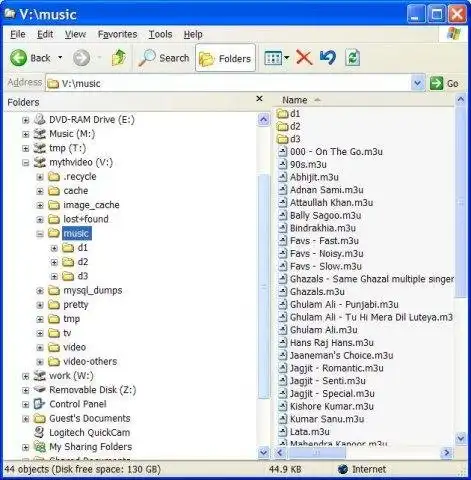Click the blue Undo toolbar icon

coord(328,58)
